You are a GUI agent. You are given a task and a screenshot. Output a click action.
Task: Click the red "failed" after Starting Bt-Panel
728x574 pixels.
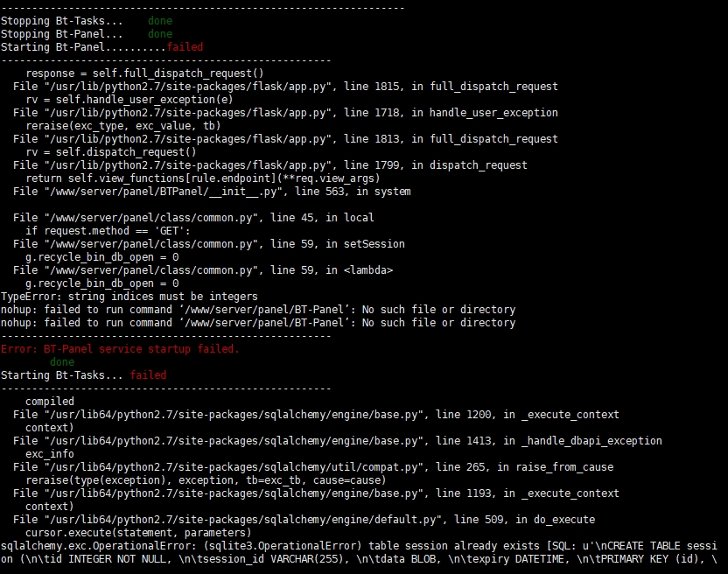[185, 46]
